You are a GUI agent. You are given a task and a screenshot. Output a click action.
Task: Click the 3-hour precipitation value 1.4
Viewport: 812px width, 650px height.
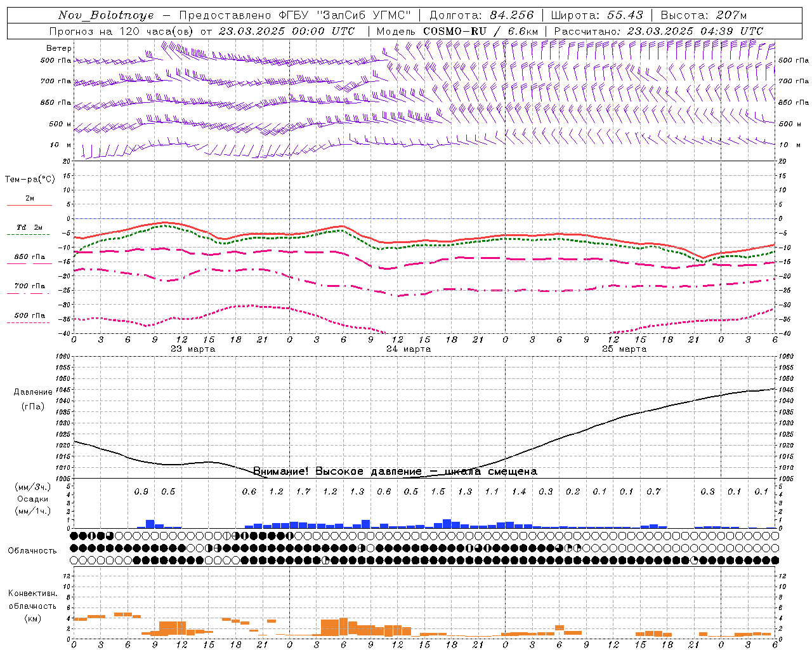click(519, 491)
